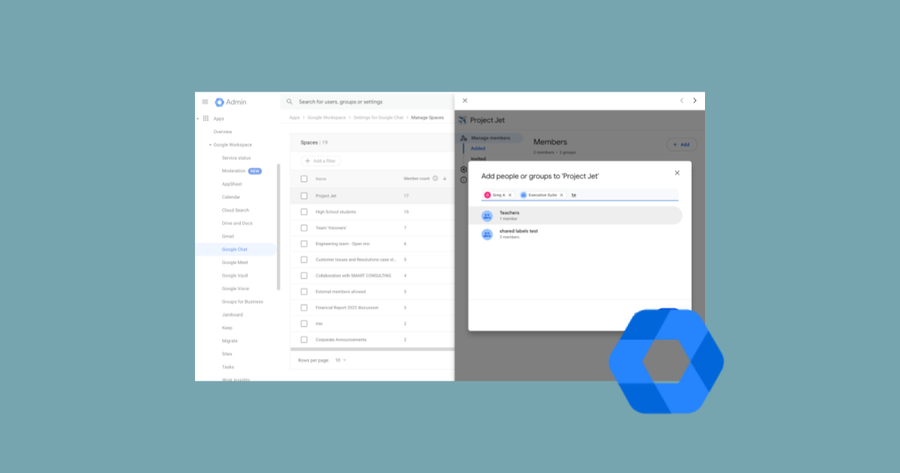900x473 pixels.
Task: Collapse the Apps tree section
Action: tap(198, 119)
